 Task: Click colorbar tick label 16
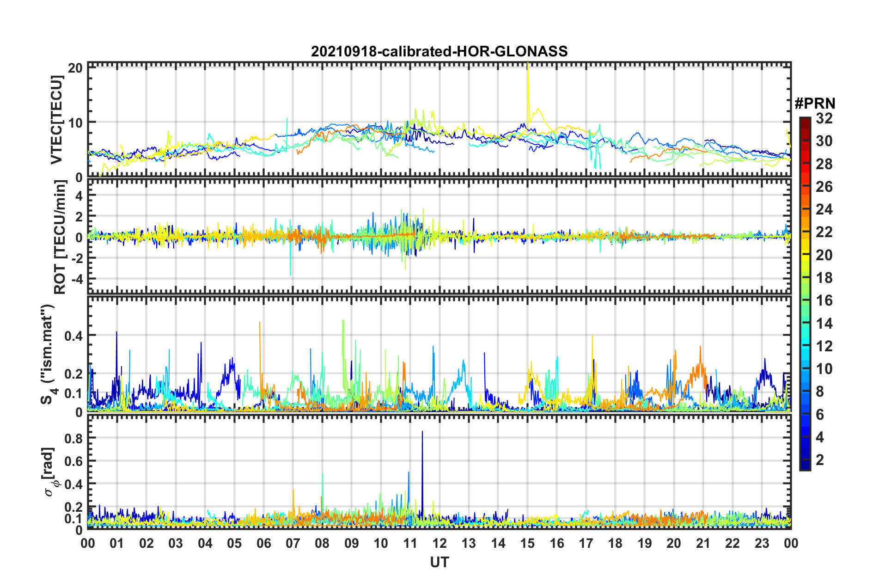tap(824, 300)
